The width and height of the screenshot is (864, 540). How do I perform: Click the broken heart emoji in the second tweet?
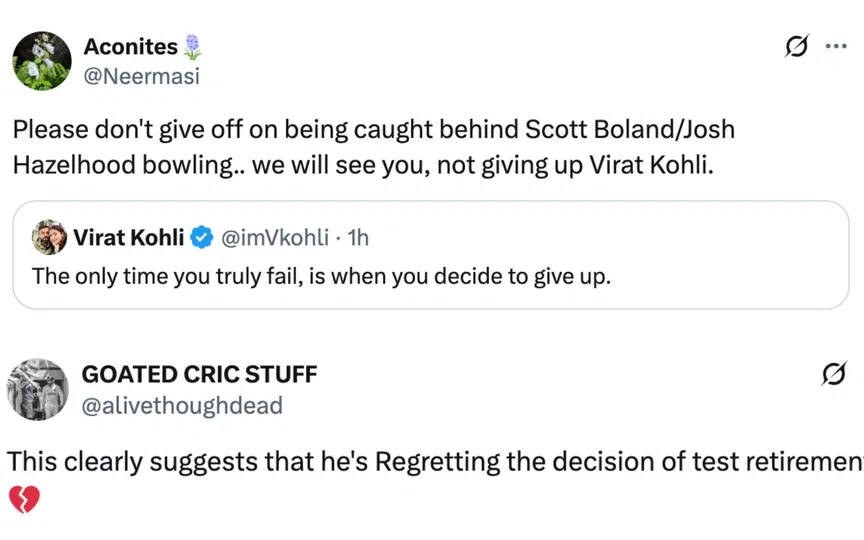23,499
